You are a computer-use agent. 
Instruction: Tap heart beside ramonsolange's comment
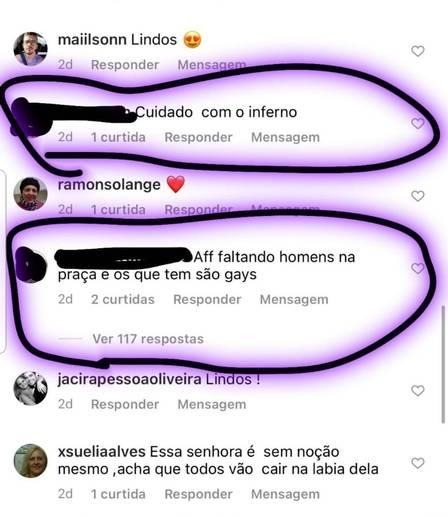417,196
